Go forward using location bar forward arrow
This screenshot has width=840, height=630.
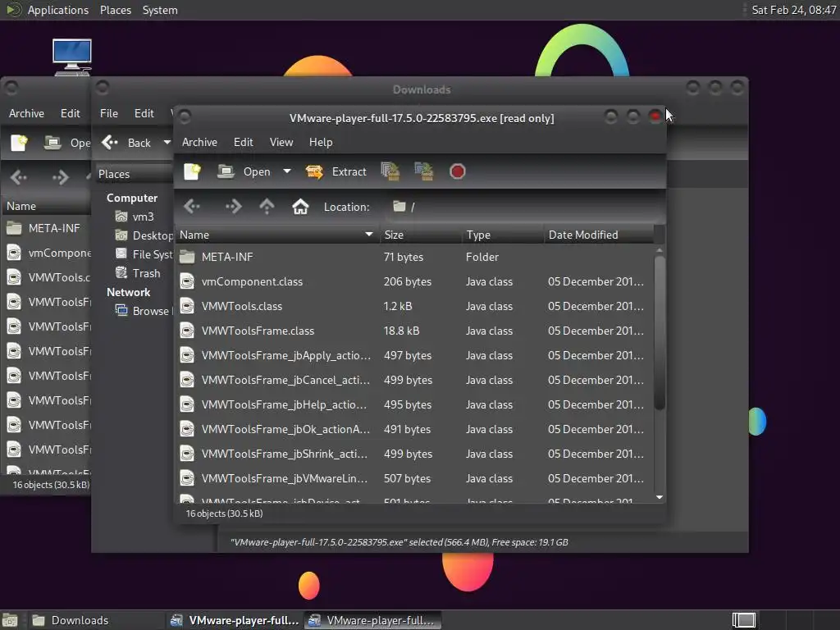coord(233,207)
